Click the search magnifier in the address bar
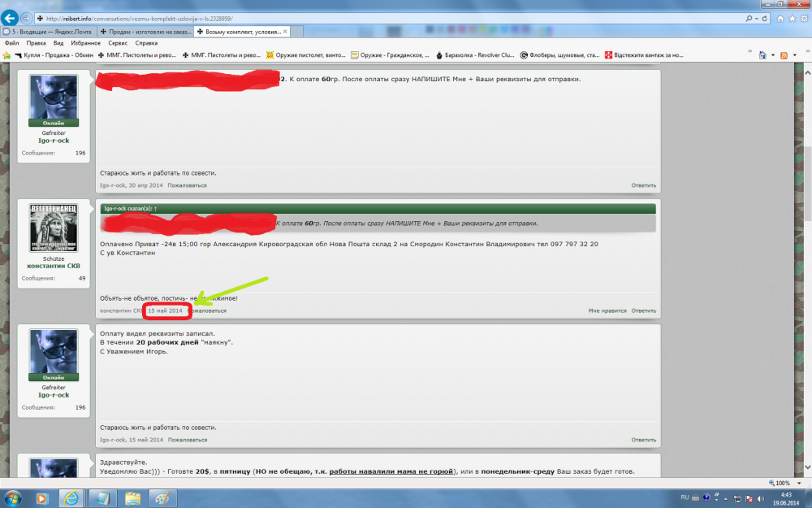The height and width of the screenshot is (508, 812). point(749,18)
